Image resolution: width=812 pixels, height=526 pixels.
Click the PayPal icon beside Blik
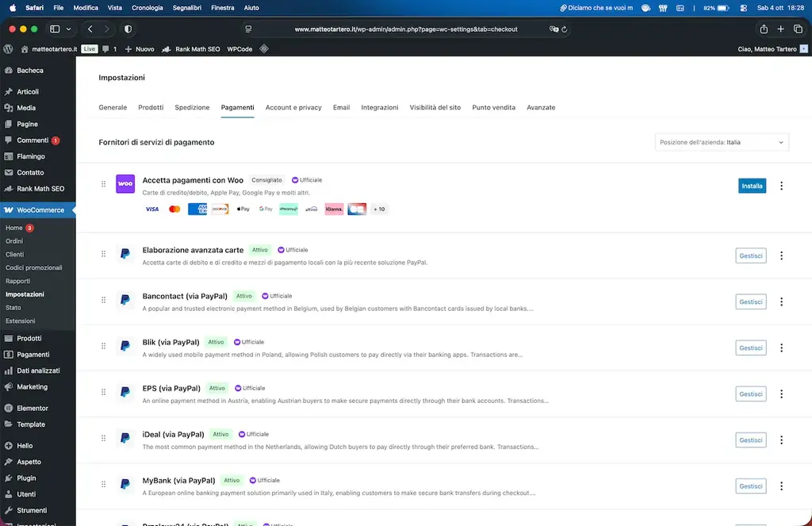pos(125,346)
